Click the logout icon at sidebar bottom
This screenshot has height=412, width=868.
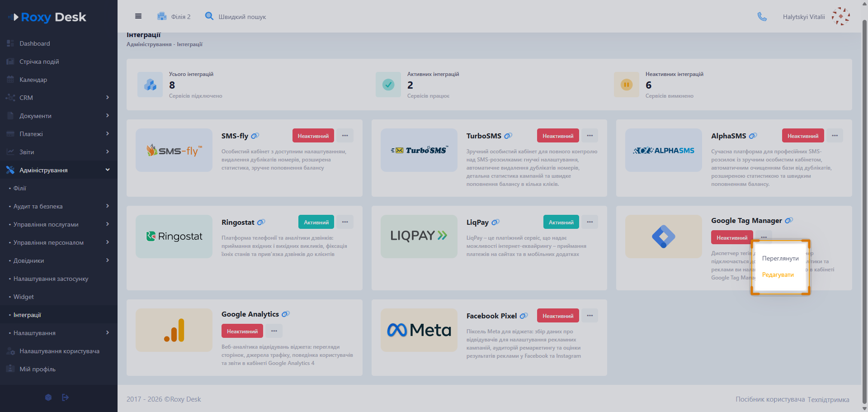[65, 398]
